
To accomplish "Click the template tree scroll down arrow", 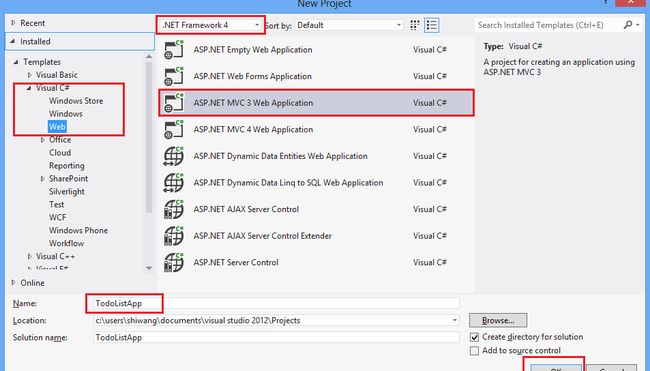I will point(149,268).
